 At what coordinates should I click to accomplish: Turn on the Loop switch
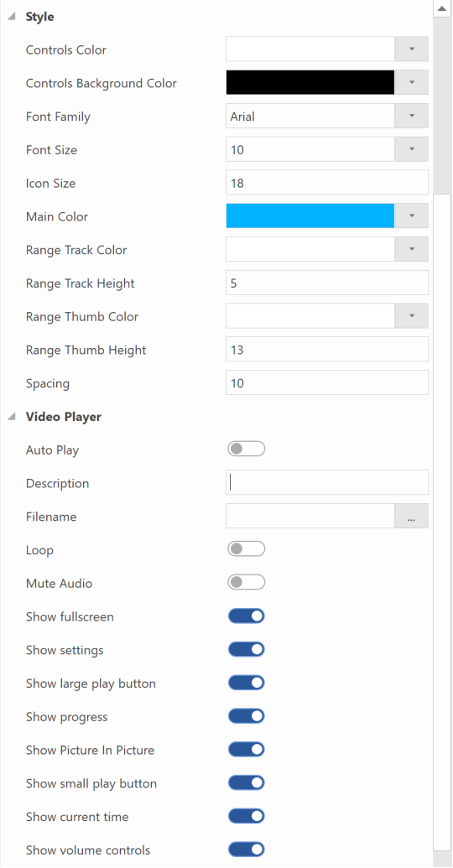(x=247, y=549)
